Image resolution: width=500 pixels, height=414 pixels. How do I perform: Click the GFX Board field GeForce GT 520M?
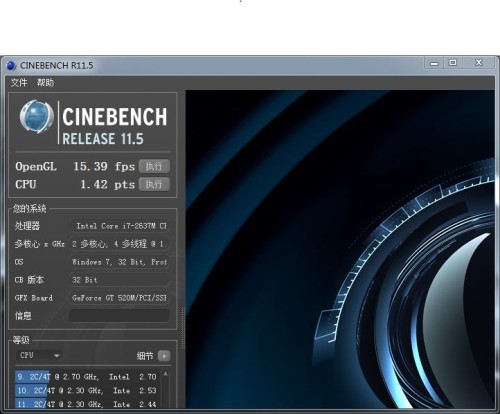point(119,298)
